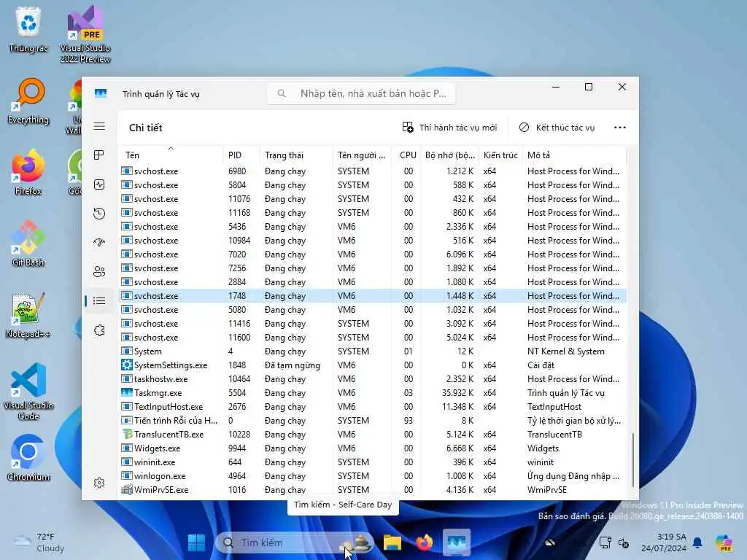
Task: Click the WmiPrvSE.exe process icon
Action: click(x=127, y=489)
